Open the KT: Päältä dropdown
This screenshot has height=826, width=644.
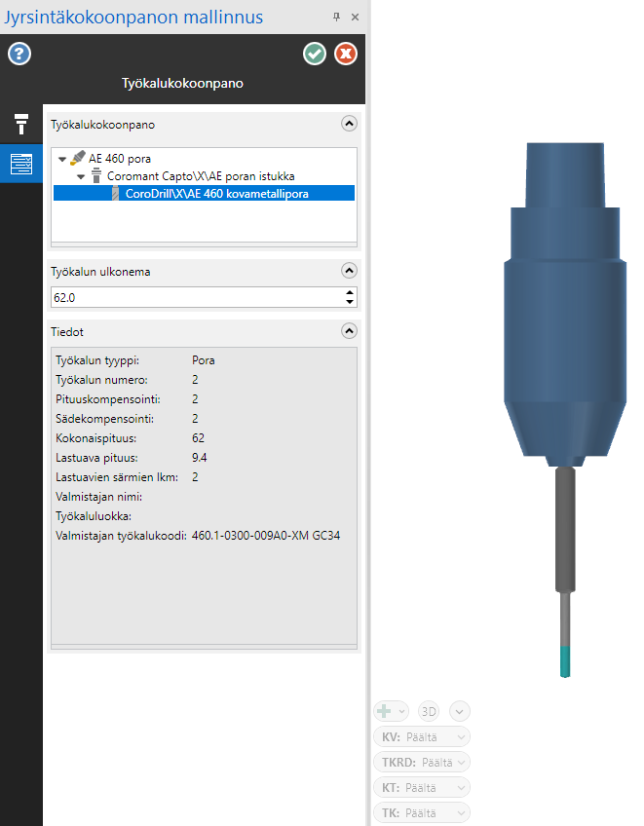click(x=421, y=787)
